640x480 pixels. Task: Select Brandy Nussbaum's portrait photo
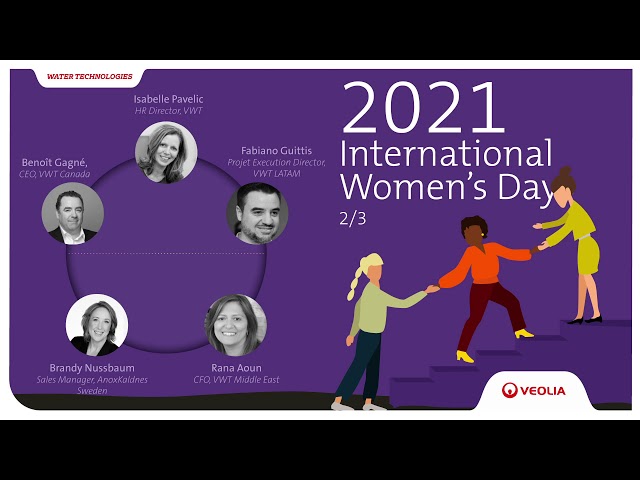pos(97,325)
